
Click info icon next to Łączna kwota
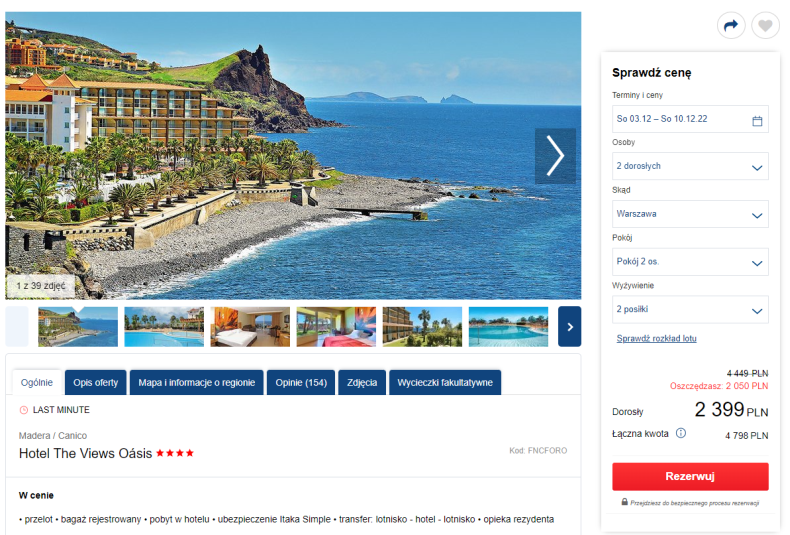click(681, 433)
